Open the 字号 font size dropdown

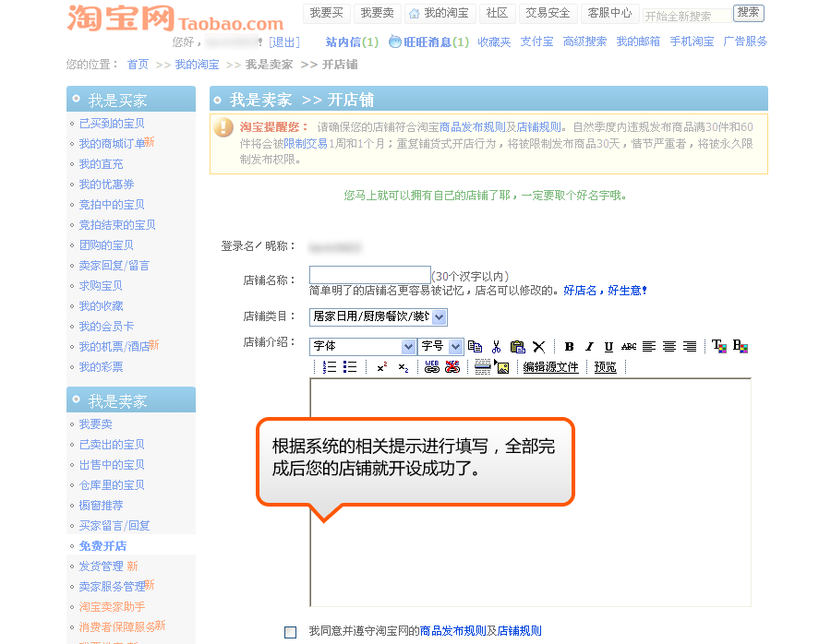[x=441, y=346]
